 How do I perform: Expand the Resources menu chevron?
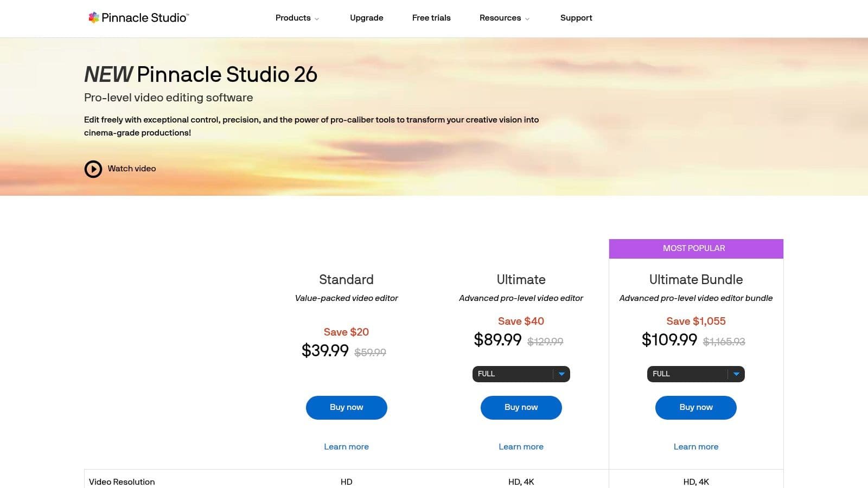527,18
